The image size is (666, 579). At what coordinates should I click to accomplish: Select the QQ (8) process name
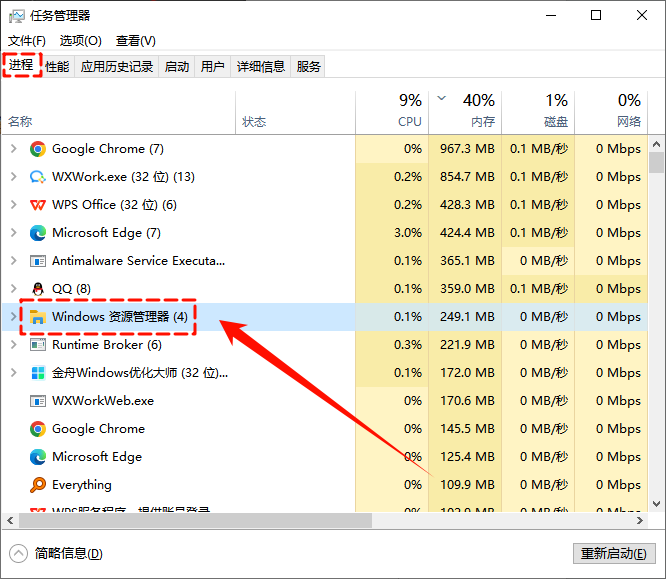[71, 289]
